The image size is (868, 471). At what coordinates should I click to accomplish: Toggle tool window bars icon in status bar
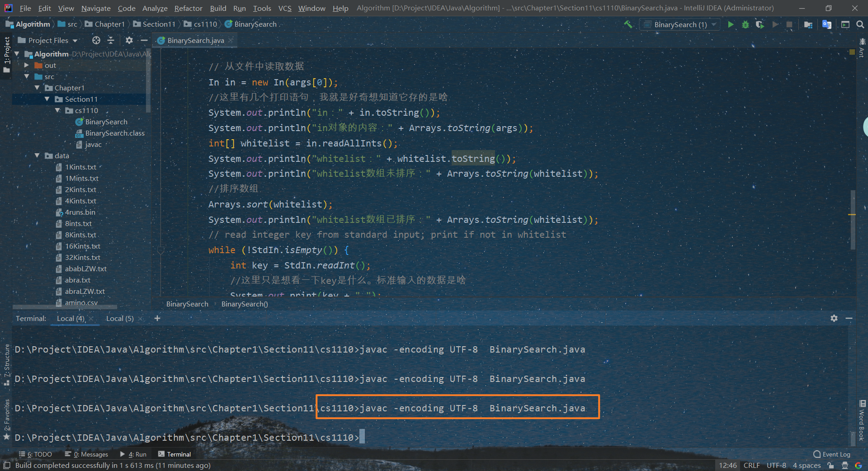[x=7, y=465]
